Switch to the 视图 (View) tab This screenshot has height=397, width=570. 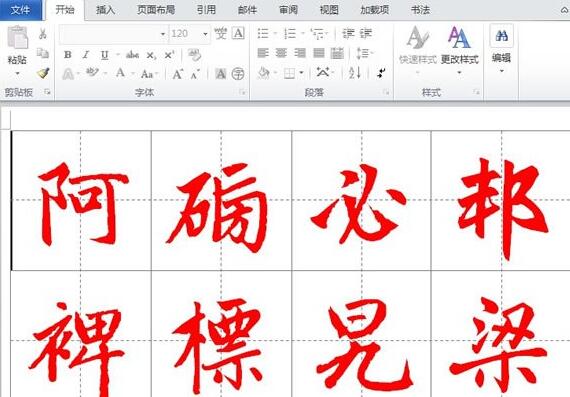329,10
